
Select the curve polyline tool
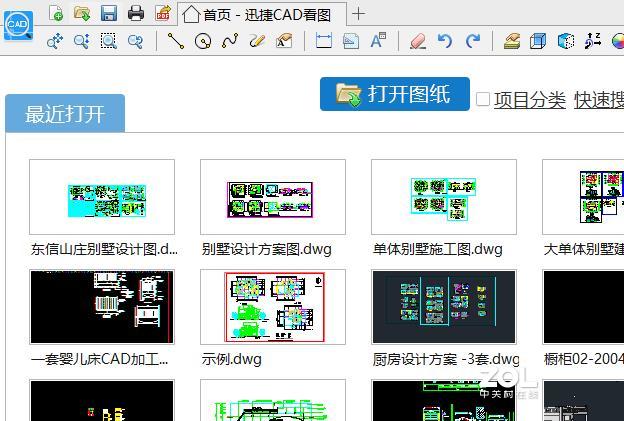[230, 41]
